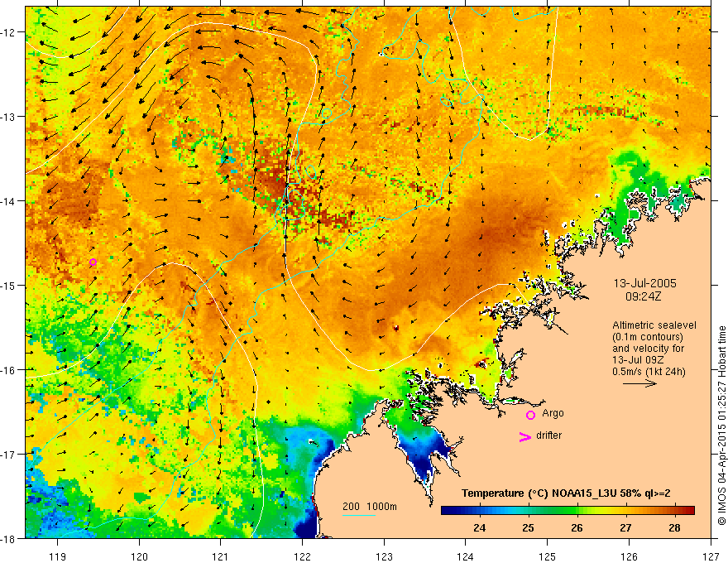728x563 pixels.
Task: Click the 'Altimetric sealevel' text
Action: click(654, 325)
